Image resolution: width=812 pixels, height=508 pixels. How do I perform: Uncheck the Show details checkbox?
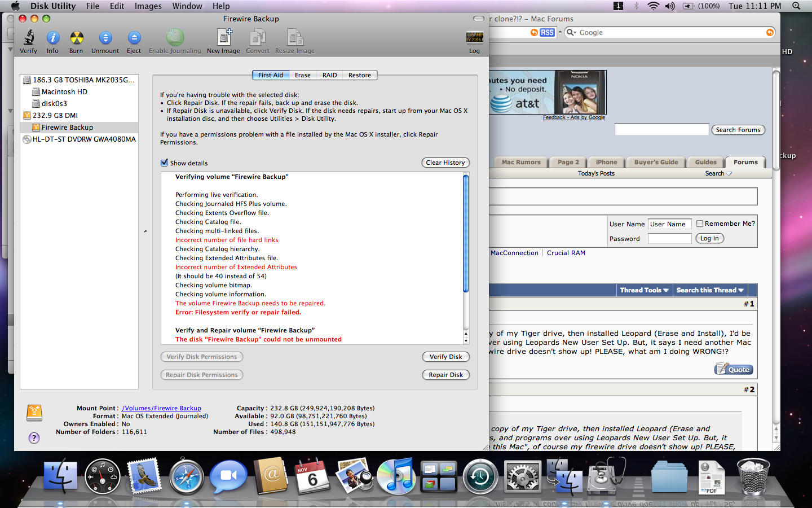click(164, 163)
